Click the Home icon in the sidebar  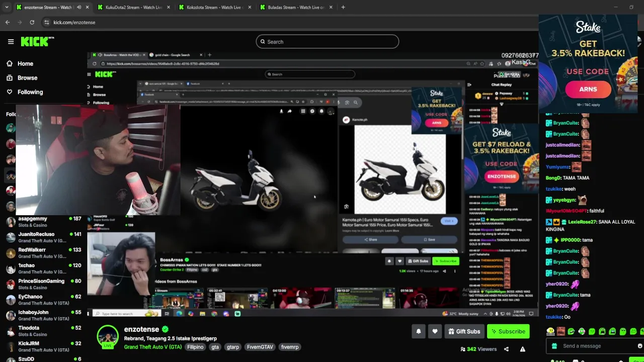(x=10, y=64)
